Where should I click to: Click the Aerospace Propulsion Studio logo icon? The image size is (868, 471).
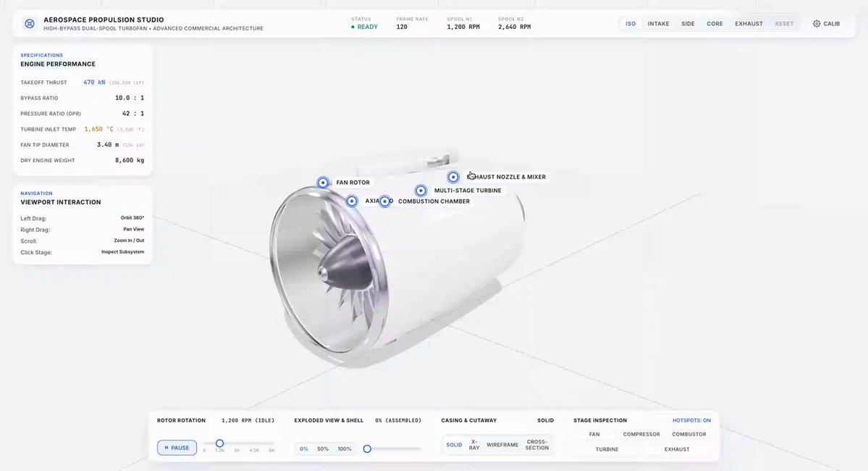coord(30,23)
